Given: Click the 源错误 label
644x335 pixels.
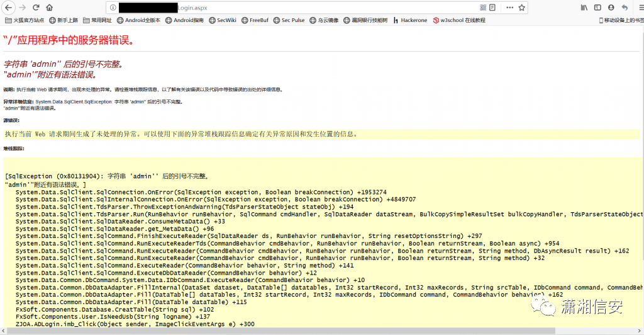Looking at the screenshot, I should tap(11, 120).
